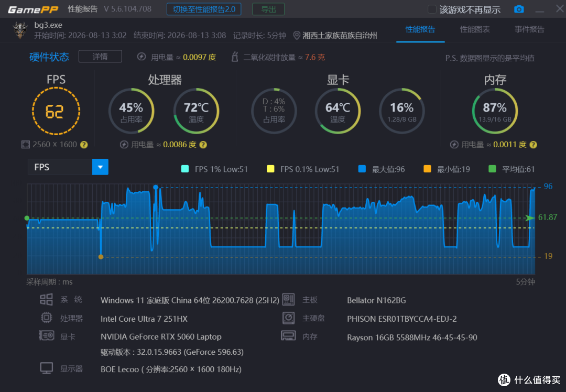This screenshot has height=392, width=566.
Task: Click the 导出 export button
Action: (268, 9)
